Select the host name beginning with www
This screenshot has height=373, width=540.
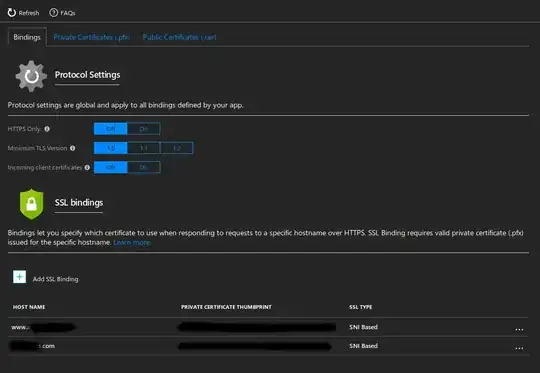click(43, 327)
